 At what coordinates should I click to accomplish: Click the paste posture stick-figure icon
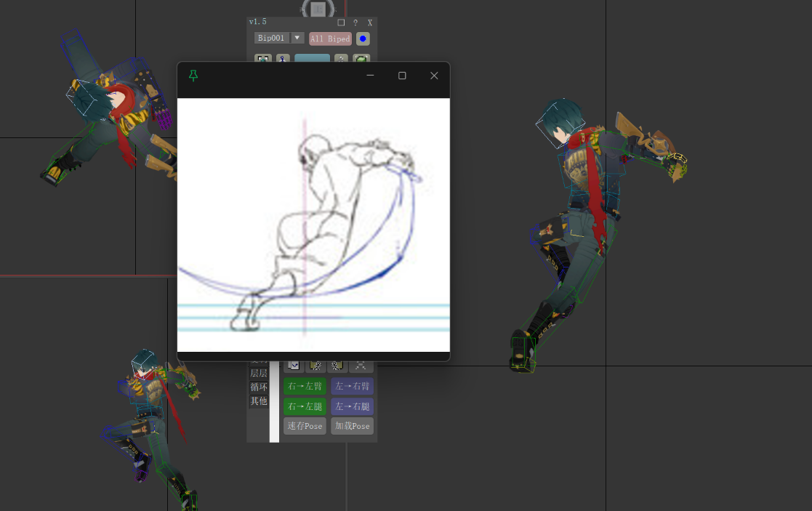(x=315, y=366)
